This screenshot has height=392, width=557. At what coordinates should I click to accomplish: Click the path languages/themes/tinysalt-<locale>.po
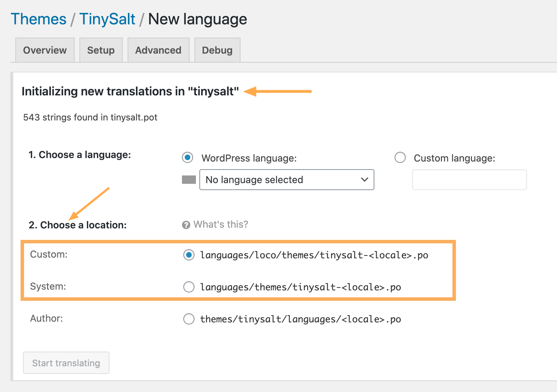(300, 287)
